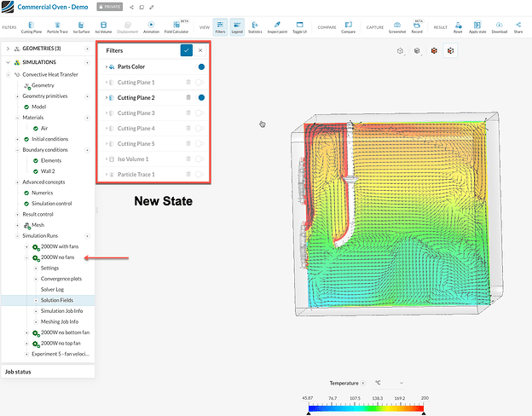Viewport: 532px width, 416px height.
Task: Disable the Cutting Plane 2 toggle
Action: click(201, 98)
